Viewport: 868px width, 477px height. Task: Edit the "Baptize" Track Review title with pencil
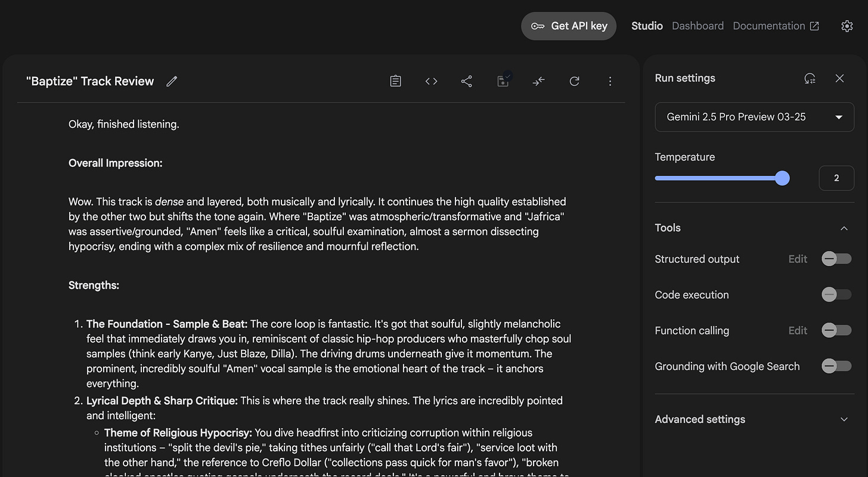click(172, 82)
